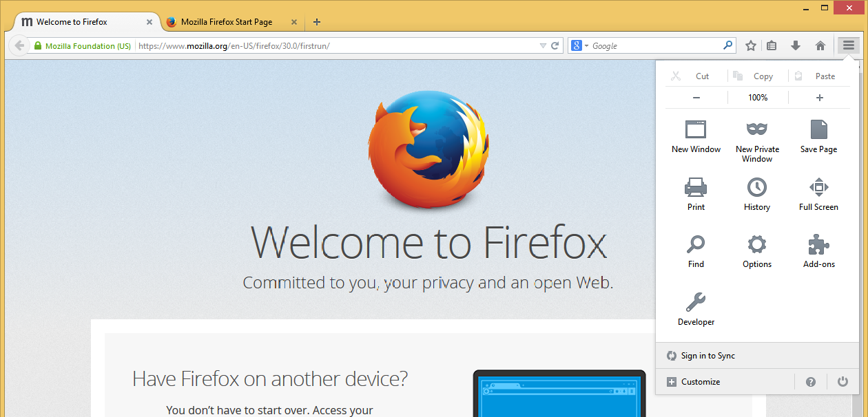Viewport: 868px width, 417px height.
Task: Open a New Window from the menu
Action: (696, 136)
